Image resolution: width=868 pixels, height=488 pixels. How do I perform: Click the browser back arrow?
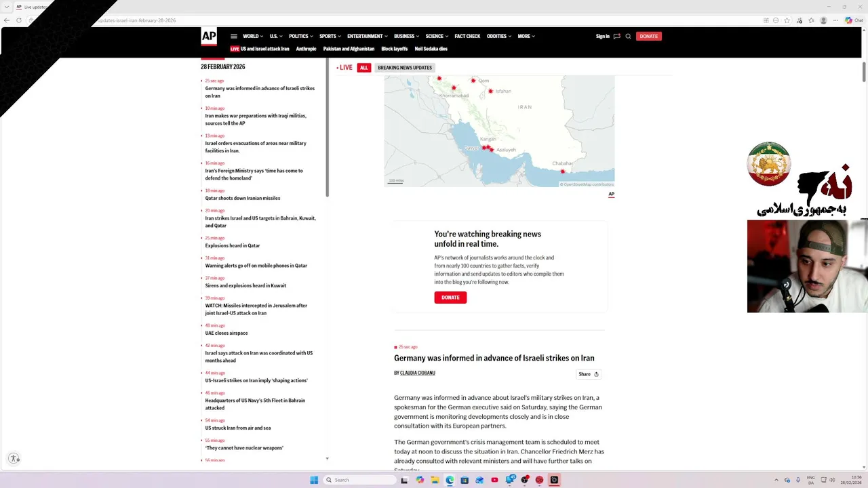click(7, 20)
